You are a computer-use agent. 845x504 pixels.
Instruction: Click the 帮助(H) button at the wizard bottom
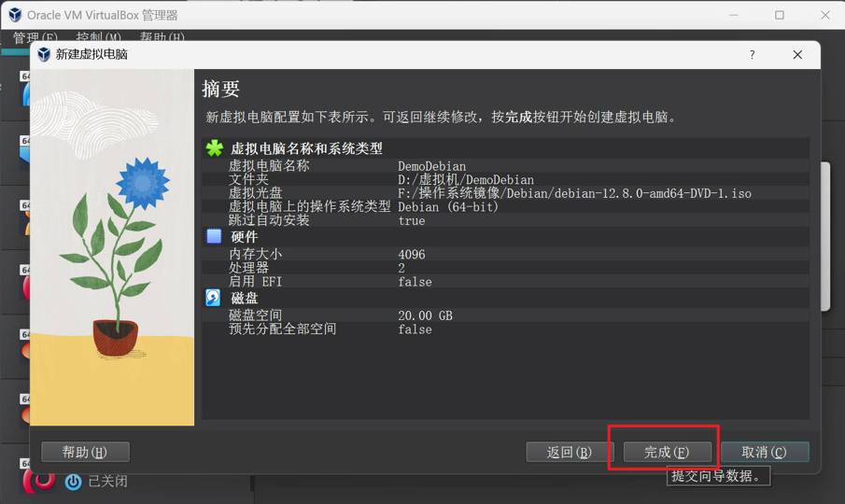[85, 452]
